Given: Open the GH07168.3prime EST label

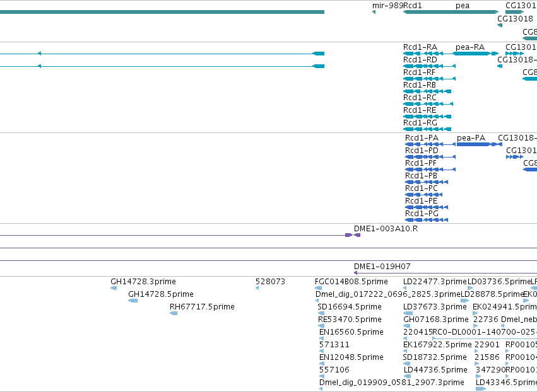Looking at the screenshot, I should [436, 320].
